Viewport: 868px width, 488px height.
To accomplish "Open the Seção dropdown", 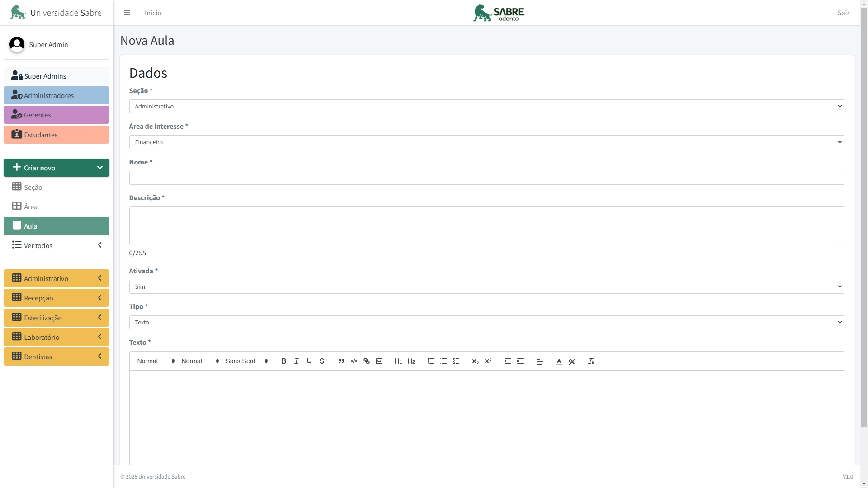I will [x=486, y=107].
